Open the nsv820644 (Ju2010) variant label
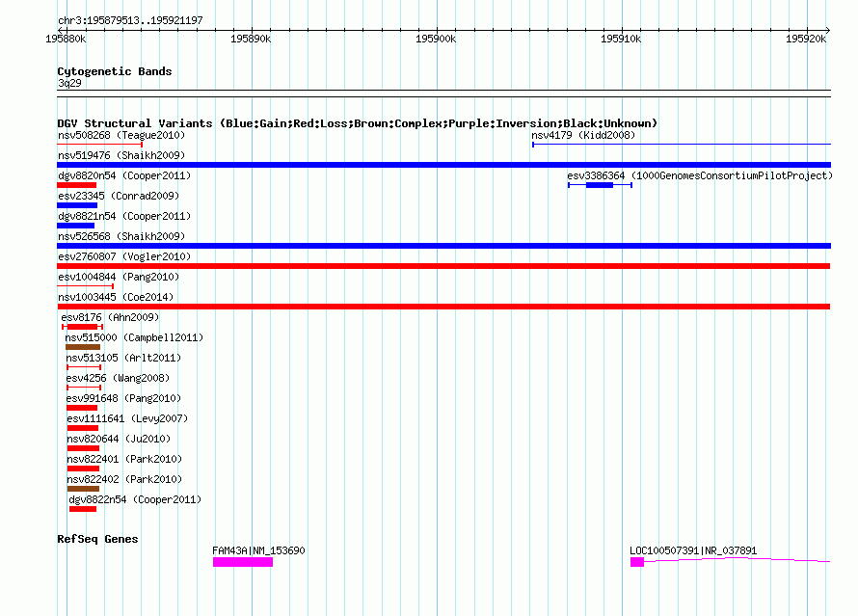 click(x=119, y=439)
